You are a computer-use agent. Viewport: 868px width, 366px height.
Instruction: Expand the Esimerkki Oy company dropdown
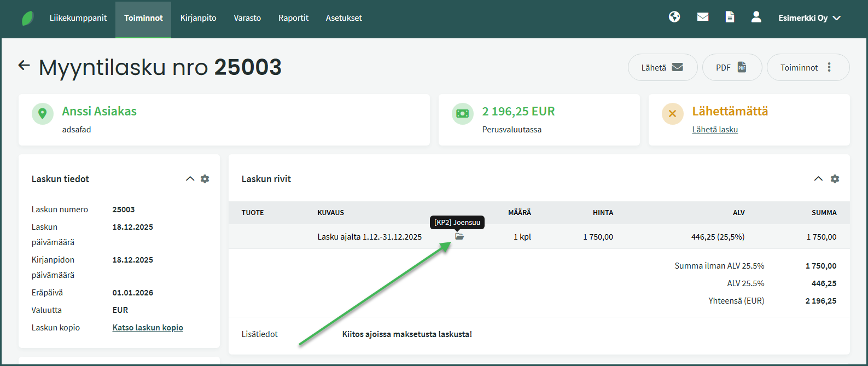point(809,18)
